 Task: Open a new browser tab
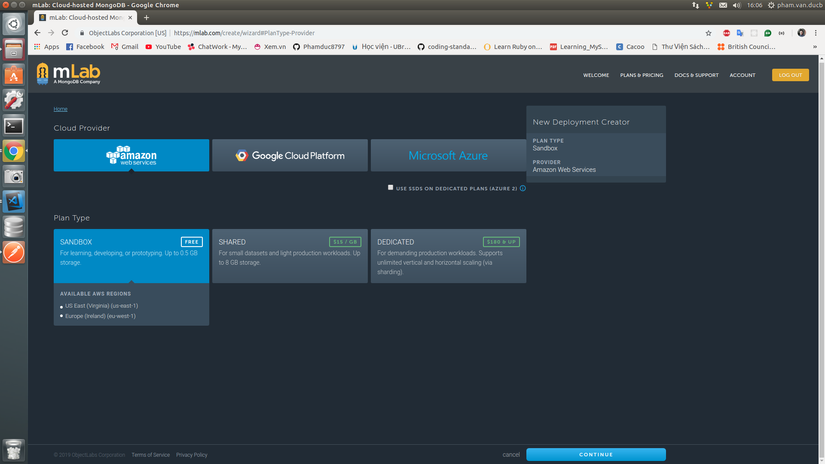pyautogui.click(x=146, y=17)
